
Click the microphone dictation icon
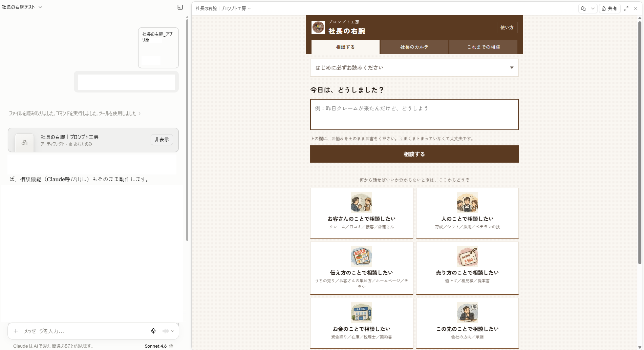tap(153, 331)
